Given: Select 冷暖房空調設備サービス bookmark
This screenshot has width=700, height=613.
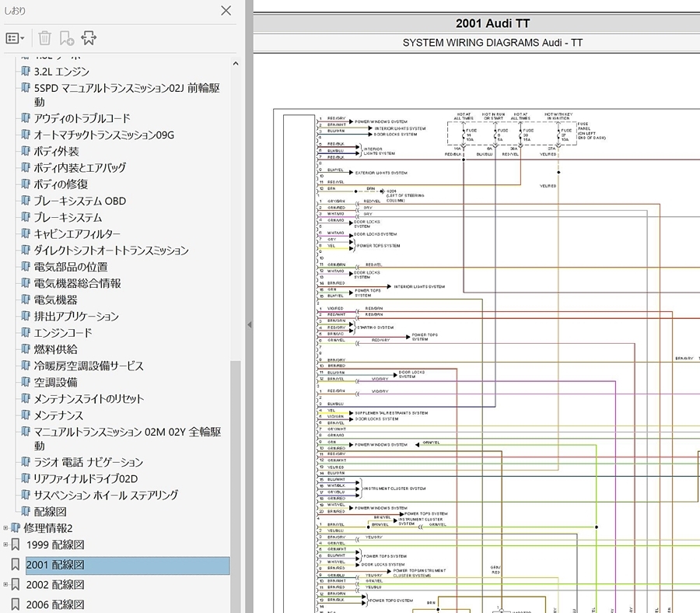Looking at the screenshot, I should pyautogui.click(x=89, y=366).
